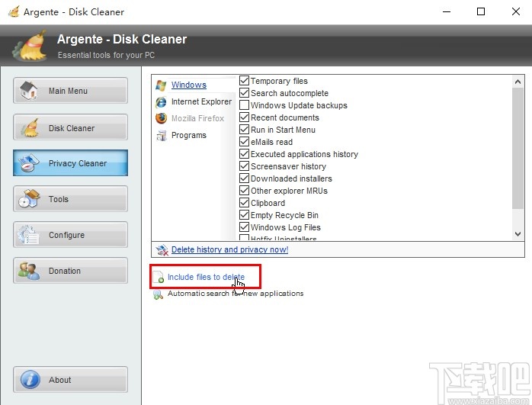Click the blue info icon on About
Image resolution: width=532 pixels, height=405 pixels.
coord(30,379)
